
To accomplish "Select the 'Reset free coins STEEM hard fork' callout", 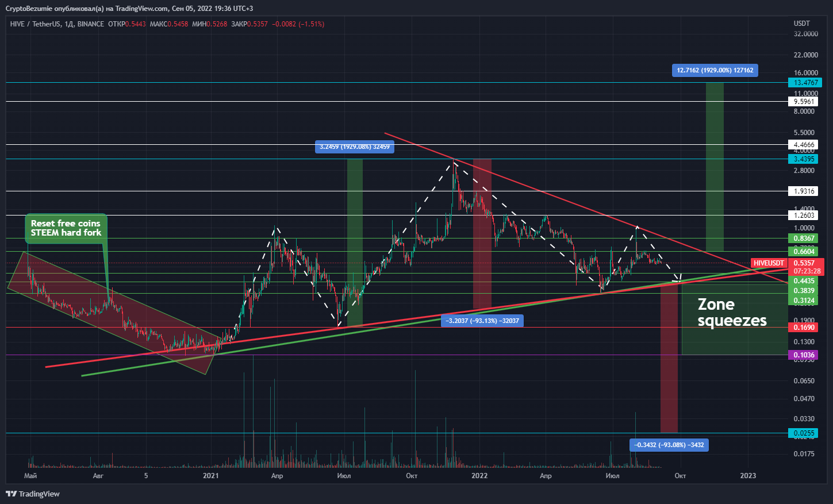I will coord(66,228).
